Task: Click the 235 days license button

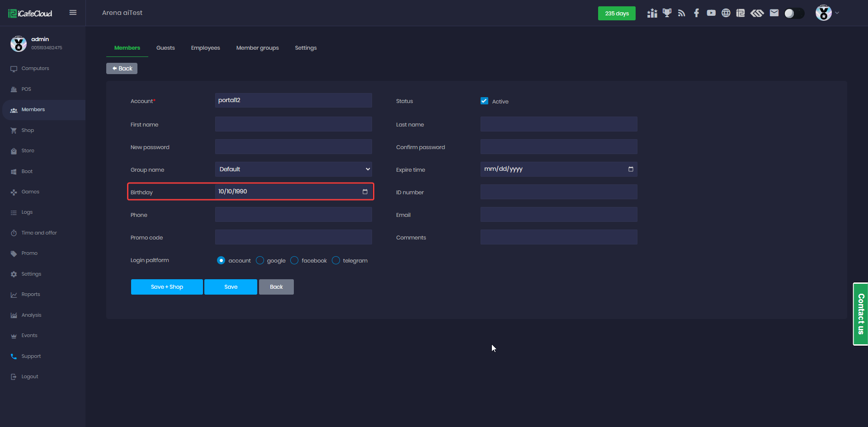Action: 617,13
